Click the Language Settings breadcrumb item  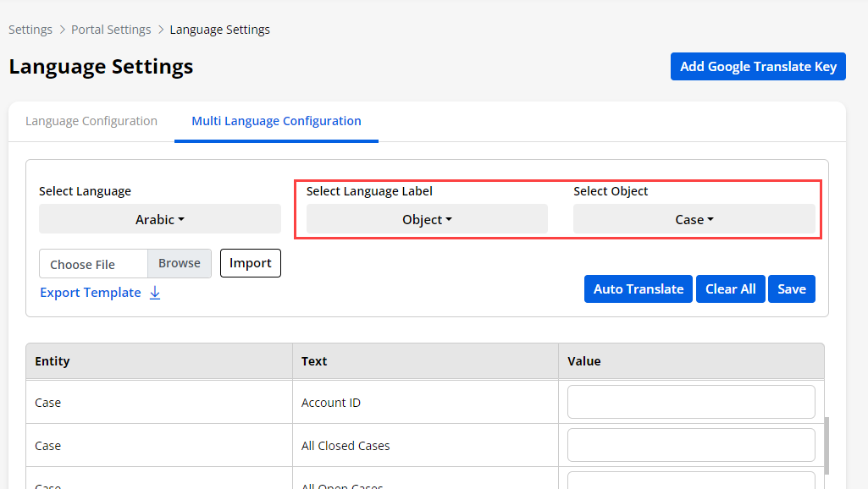point(219,30)
